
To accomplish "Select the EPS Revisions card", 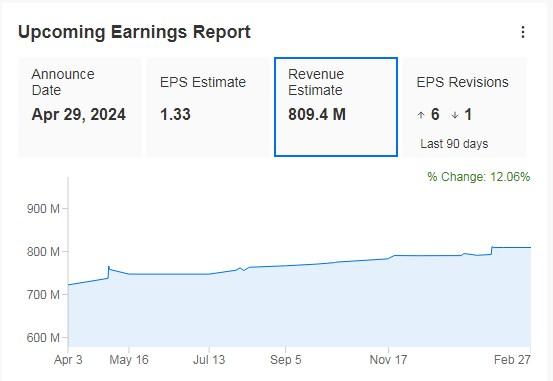I will coord(465,107).
